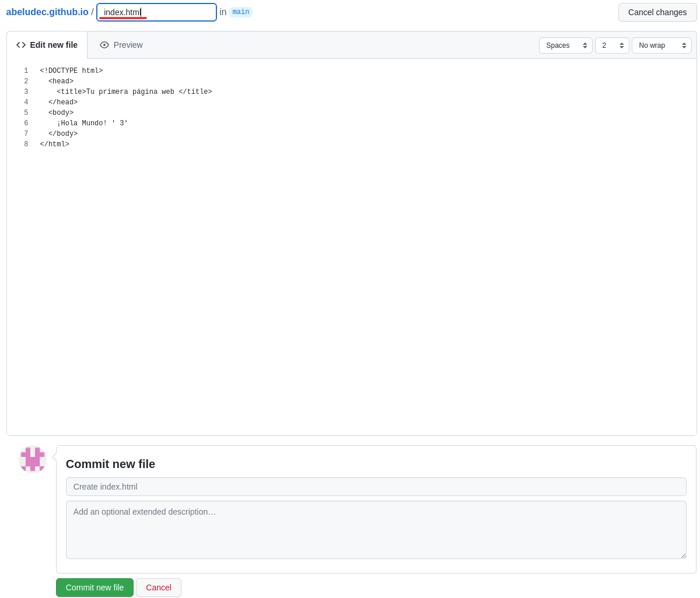This screenshot has width=700, height=598.
Task: Click the stepper arrows on the No wrap selector
Action: click(x=684, y=45)
